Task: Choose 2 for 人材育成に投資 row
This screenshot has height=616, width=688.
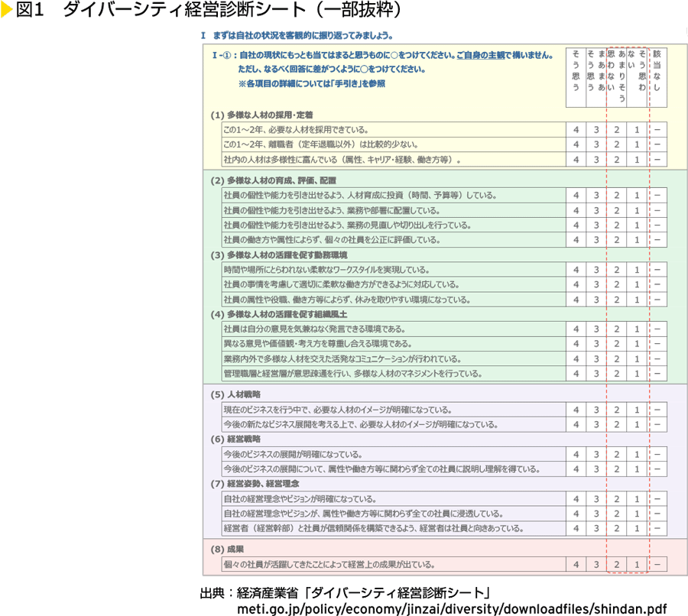Action: click(616, 195)
